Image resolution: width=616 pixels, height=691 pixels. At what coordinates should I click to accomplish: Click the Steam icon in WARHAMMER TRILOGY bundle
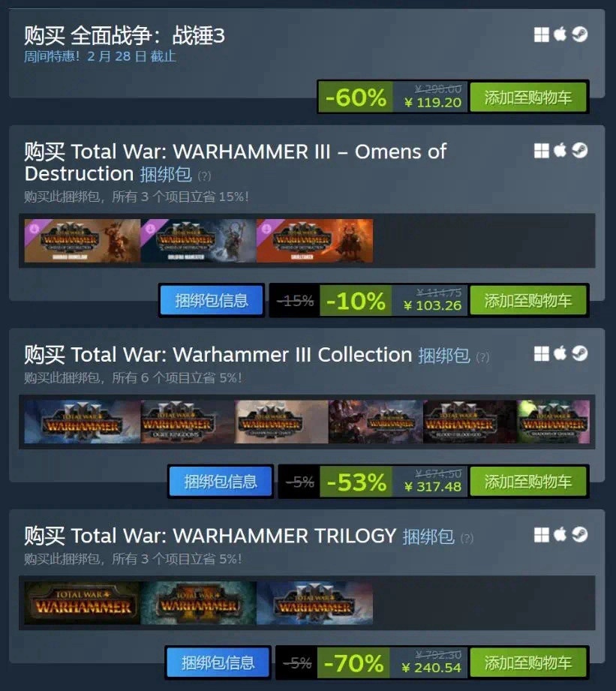pyautogui.click(x=580, y=534)
